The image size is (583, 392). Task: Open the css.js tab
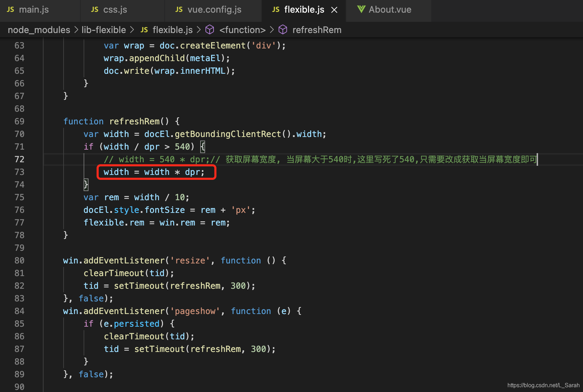(123, 10)
